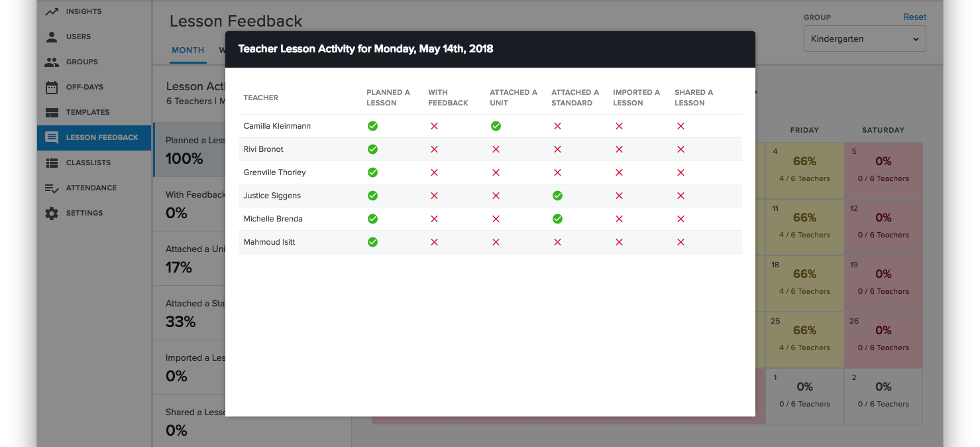The width and height of the screenshot is (980, 447).
Task: Open Friday 18 calendar cell
Action: click(804, 283)
